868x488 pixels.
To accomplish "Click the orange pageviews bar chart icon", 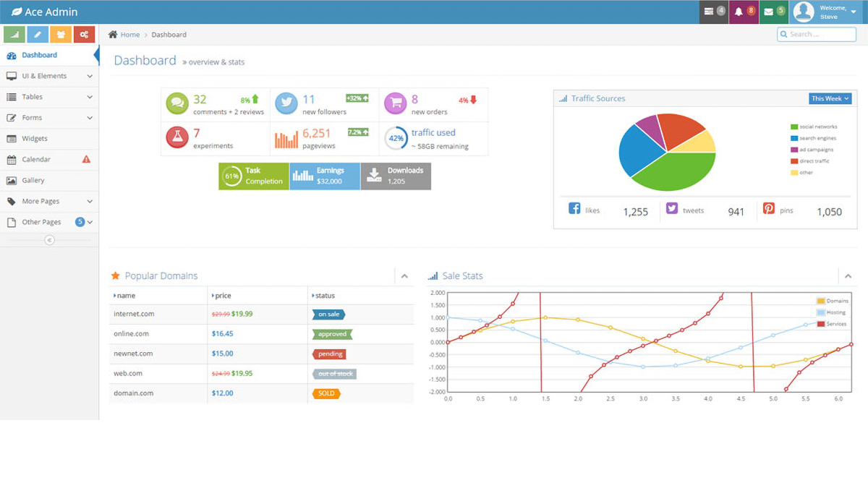I will (x=286, y=140).
